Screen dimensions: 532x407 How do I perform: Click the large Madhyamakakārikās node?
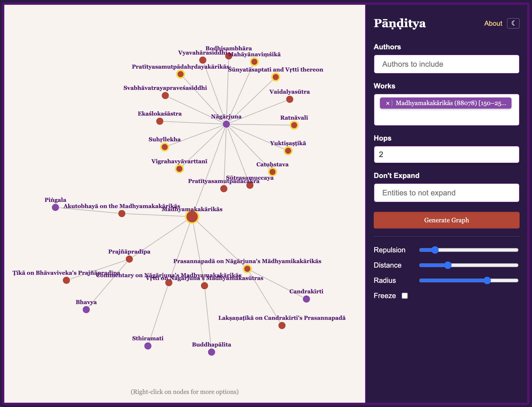(192, 217)
